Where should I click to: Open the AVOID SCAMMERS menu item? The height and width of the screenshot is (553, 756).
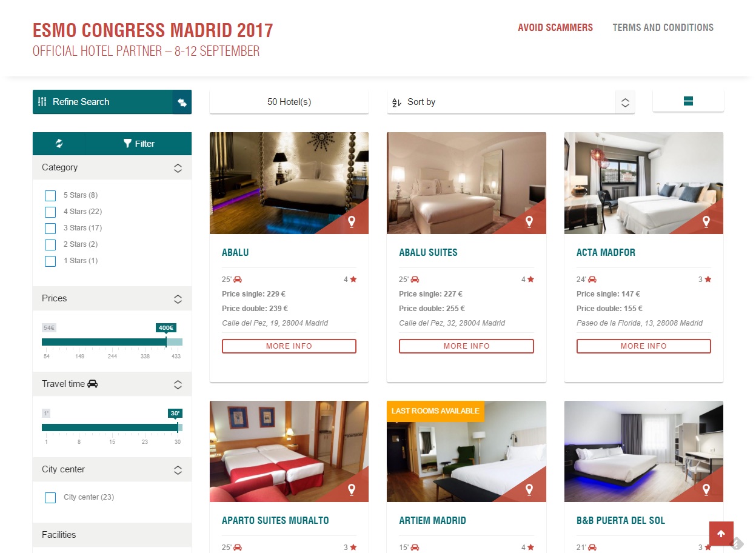(555, 27)
